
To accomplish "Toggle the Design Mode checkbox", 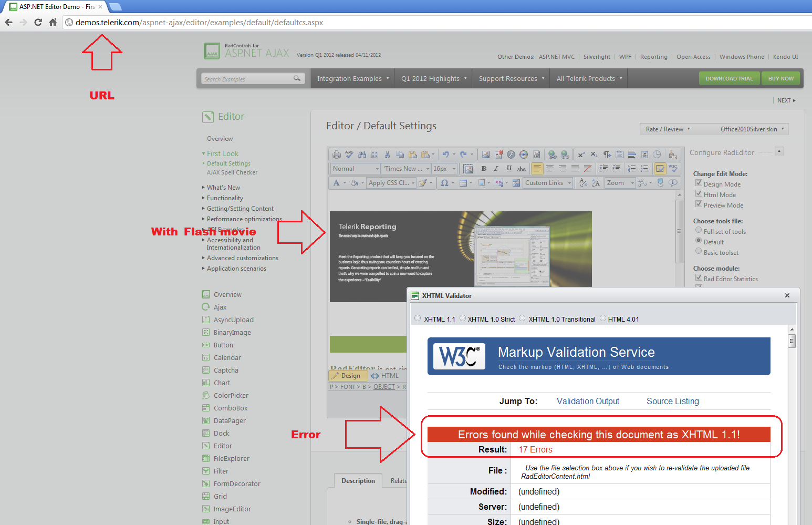I will [699, 183].
